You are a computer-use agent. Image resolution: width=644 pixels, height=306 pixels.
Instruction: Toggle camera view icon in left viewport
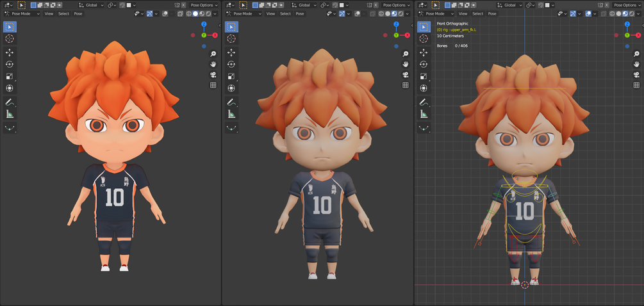click(213, 74)
